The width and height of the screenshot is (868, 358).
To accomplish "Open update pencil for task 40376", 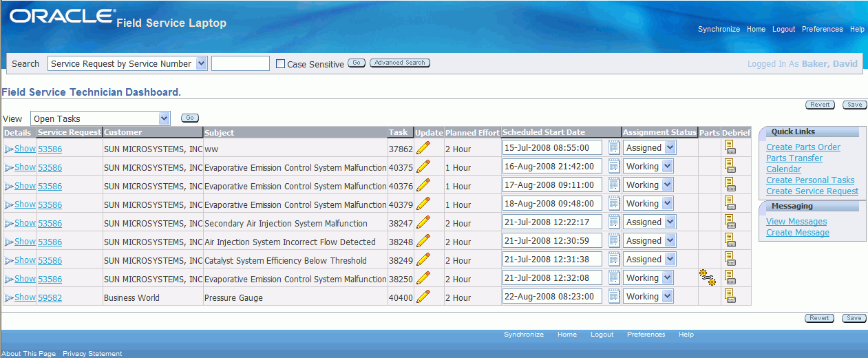I will tap(423, 185).
